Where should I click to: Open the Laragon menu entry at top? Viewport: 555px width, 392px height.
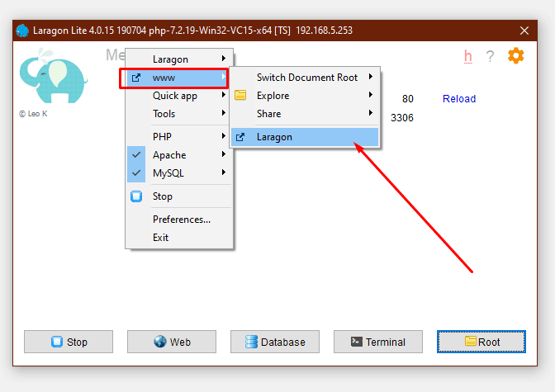tap(179, 59)
